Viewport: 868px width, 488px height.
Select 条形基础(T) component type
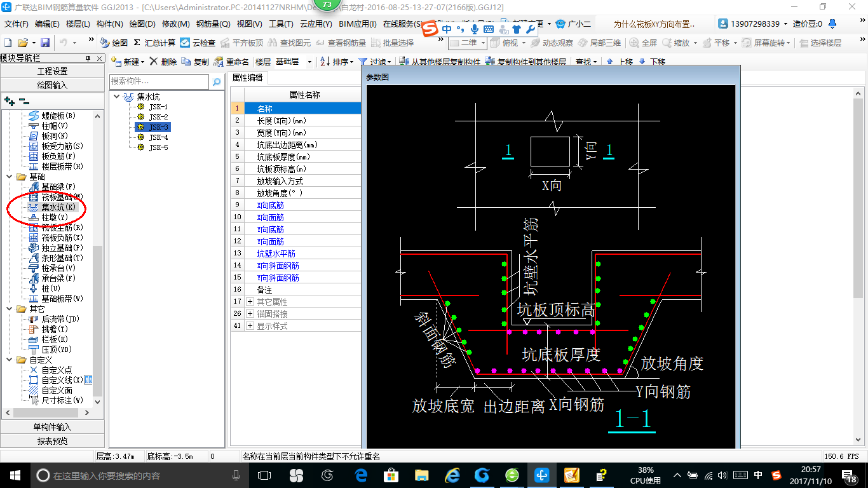point(62,258)
